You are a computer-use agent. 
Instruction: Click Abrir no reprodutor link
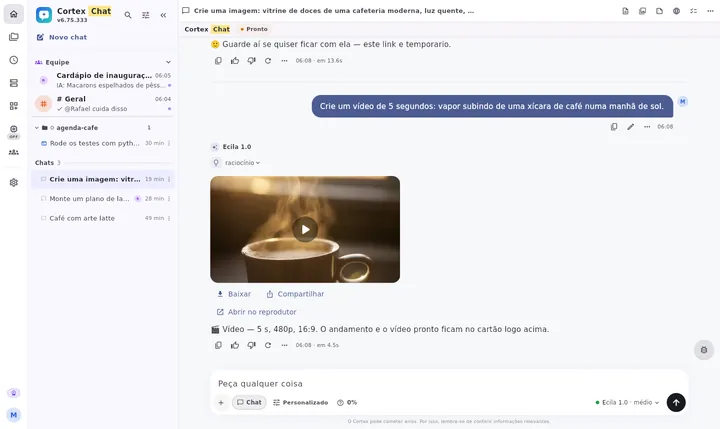tap(256, 312)
